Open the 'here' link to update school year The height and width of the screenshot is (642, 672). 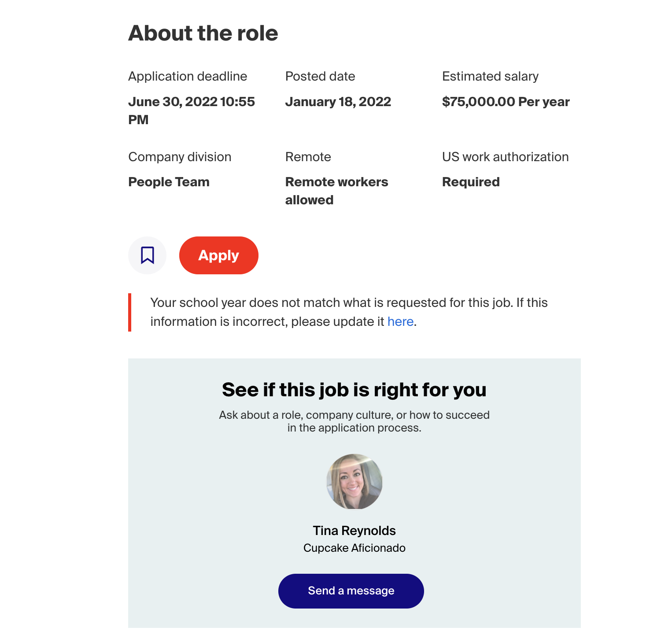click(x=400, y=321)
